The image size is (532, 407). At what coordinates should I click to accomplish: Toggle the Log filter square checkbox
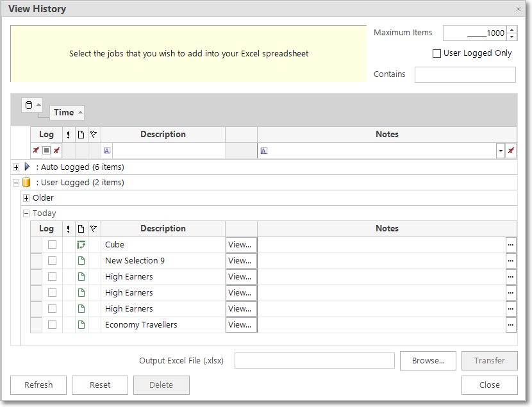47,150
